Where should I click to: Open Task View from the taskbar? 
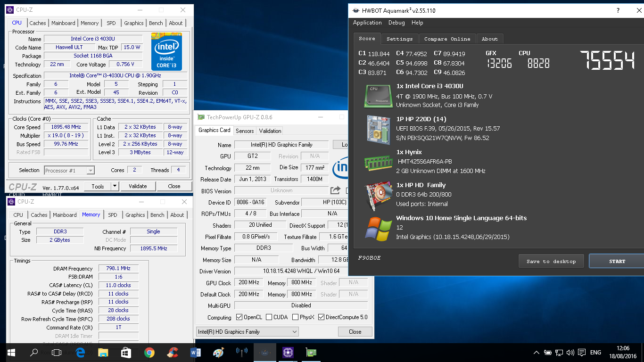(x=57, y=352)
